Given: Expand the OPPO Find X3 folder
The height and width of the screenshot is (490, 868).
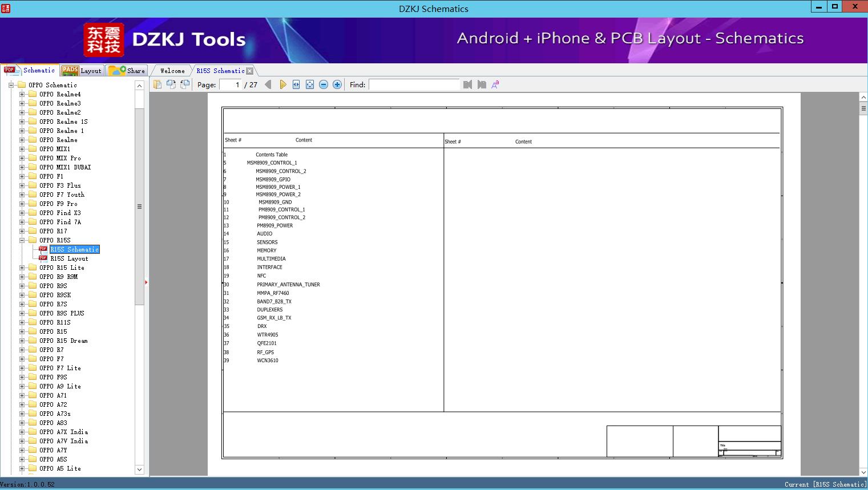Looking at the screenshot, I should point(22,213).
